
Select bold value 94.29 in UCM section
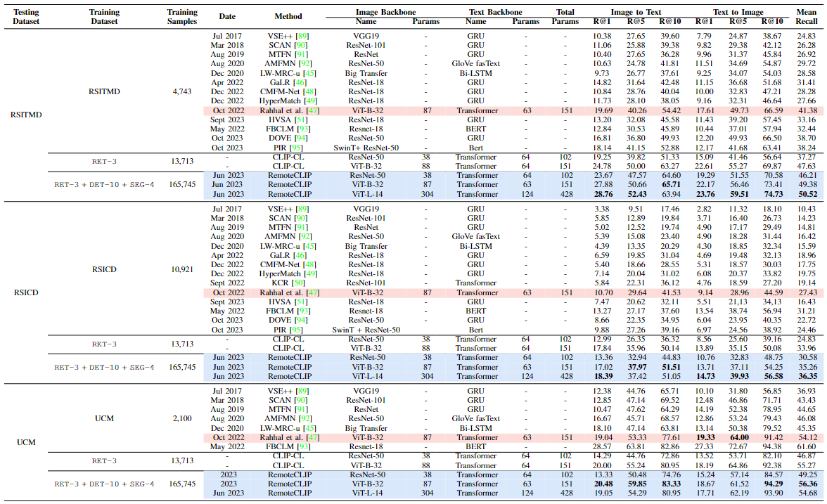(x=773, y=484)
